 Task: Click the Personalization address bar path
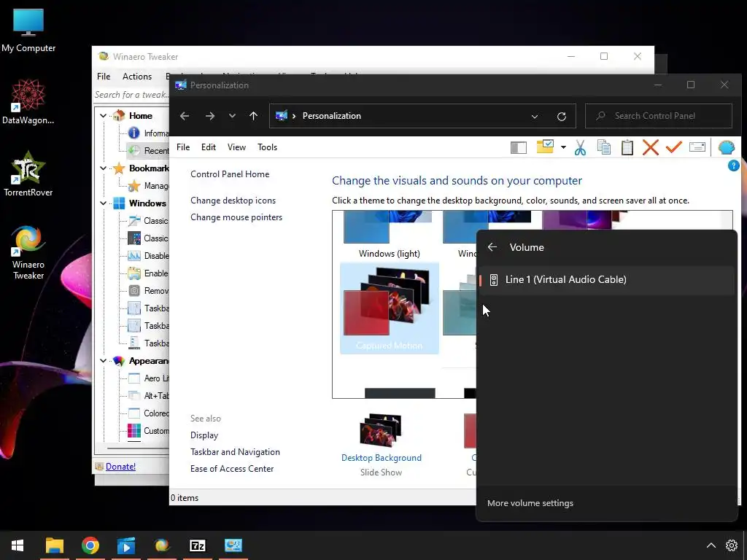[x=332, y=116]
